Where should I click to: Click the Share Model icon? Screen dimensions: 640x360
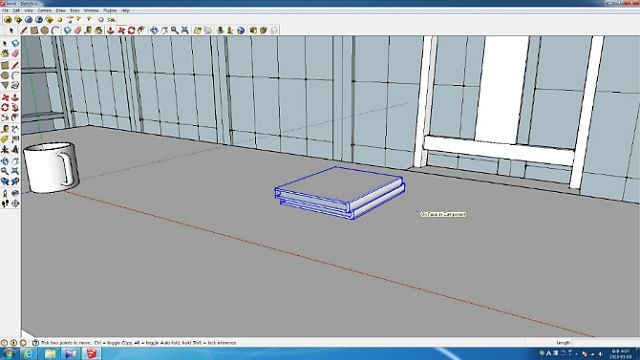pyautogui.click(x=264, y=30)
